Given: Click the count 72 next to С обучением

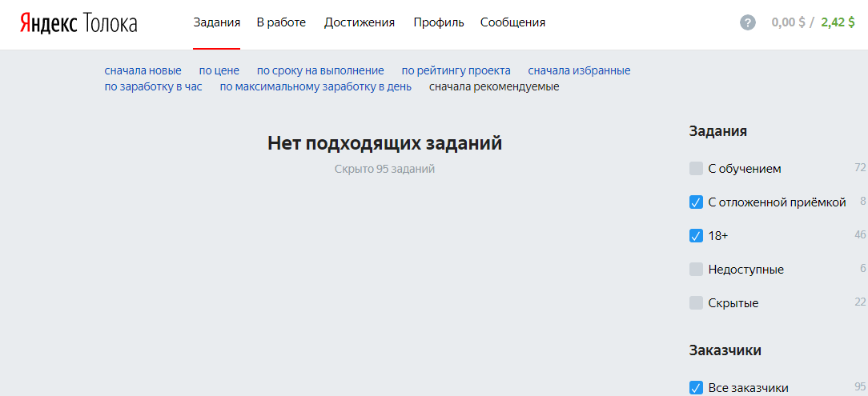Looking at the screenshot, I should point(860,167).
